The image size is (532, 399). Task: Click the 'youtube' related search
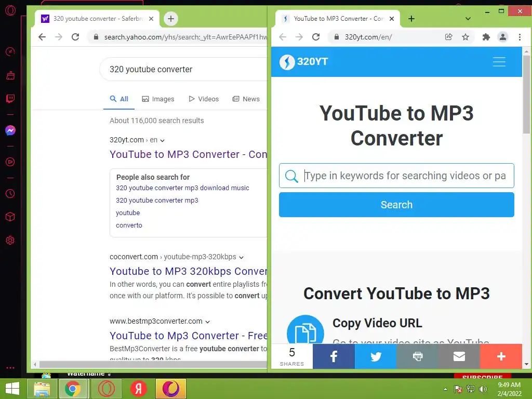pyautogui.click(x=128, y=212)
